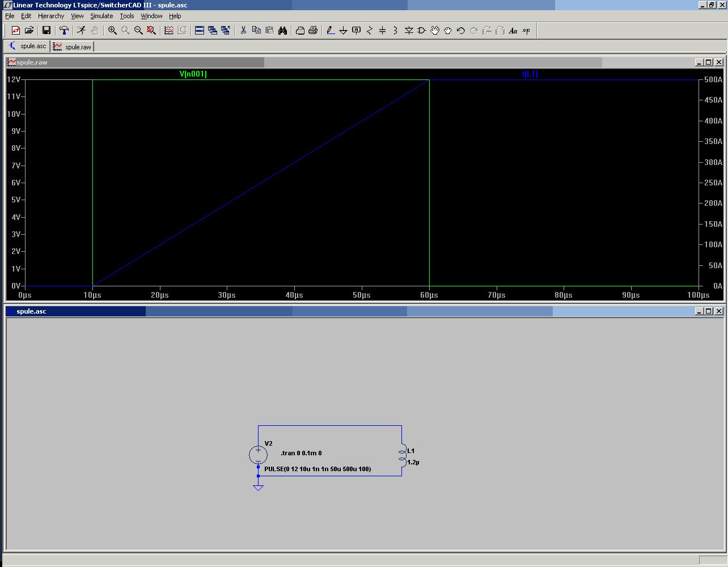Click the Cut scissors icon
The height and width of the screenshot is (567, 728).
pos(243,31)
